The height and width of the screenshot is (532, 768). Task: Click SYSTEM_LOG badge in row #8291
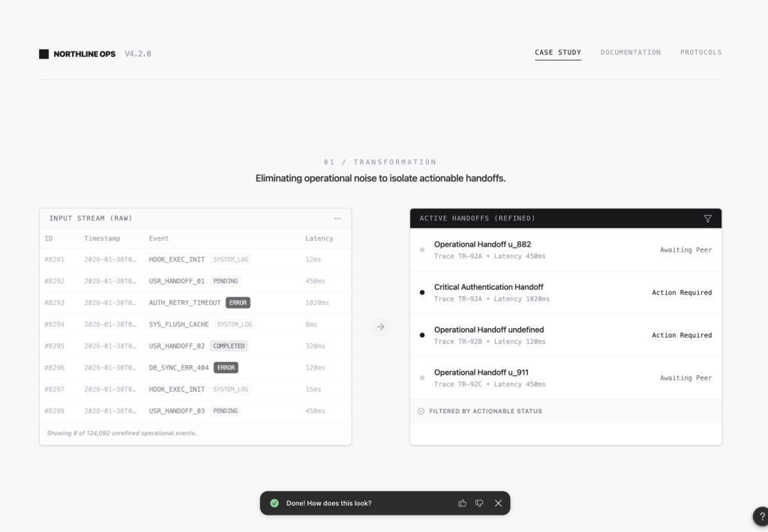click(x=230, y=259)
